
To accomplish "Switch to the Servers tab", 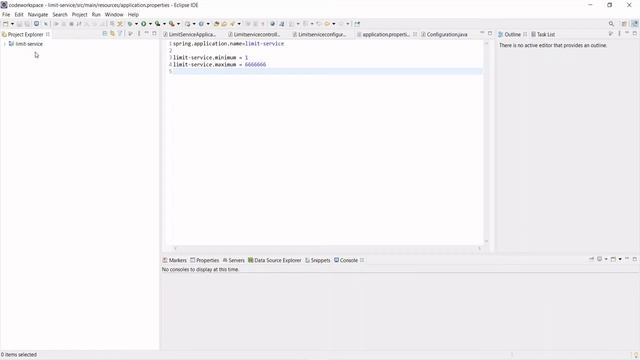I will pyautogui.click(x=233, y=260).
